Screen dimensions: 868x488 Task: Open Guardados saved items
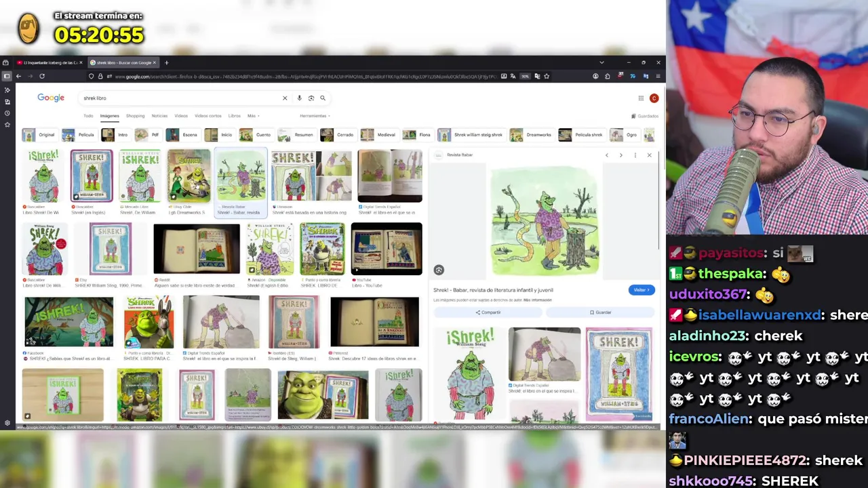coord(644,116)
